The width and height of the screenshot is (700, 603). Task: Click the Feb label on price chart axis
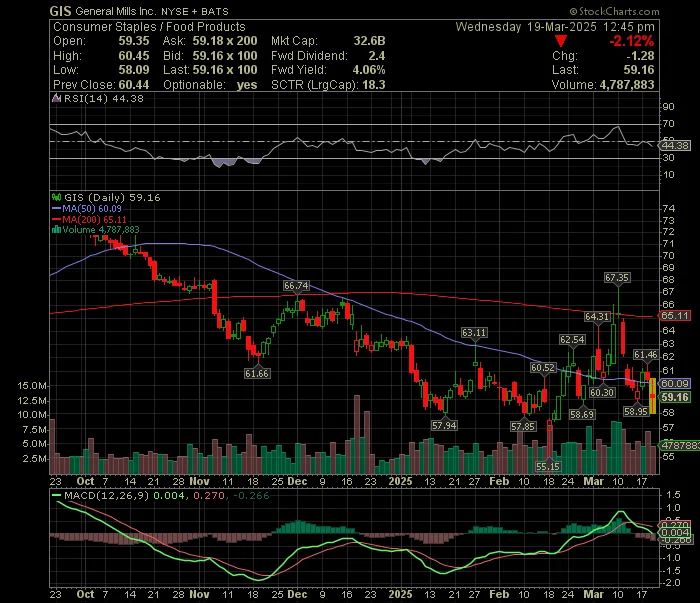click(499, 482)
